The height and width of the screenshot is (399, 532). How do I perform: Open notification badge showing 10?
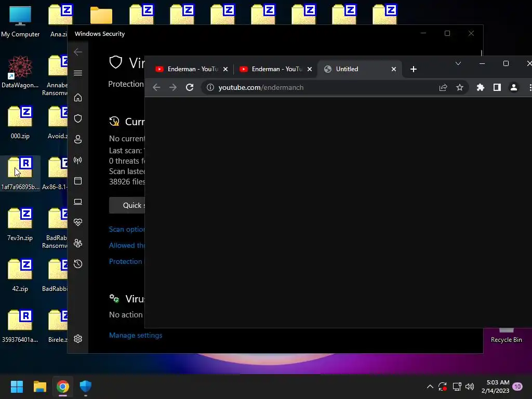click(x=517, y=387)
